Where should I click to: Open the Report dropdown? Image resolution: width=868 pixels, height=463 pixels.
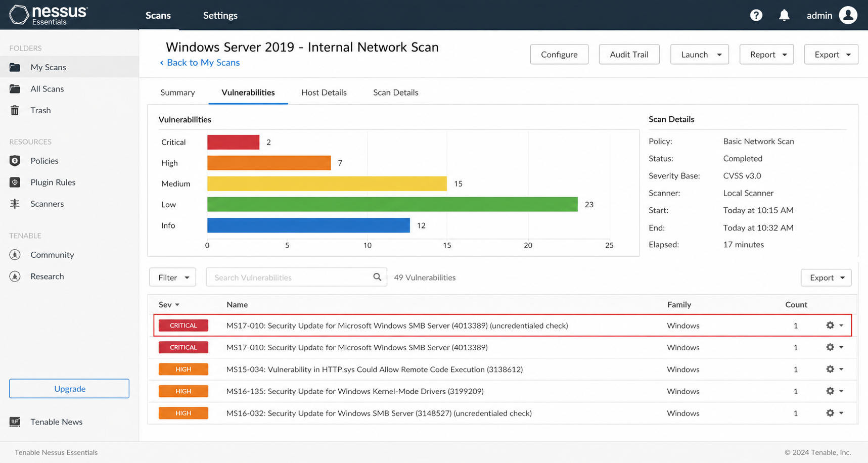[x=766, y=55]
